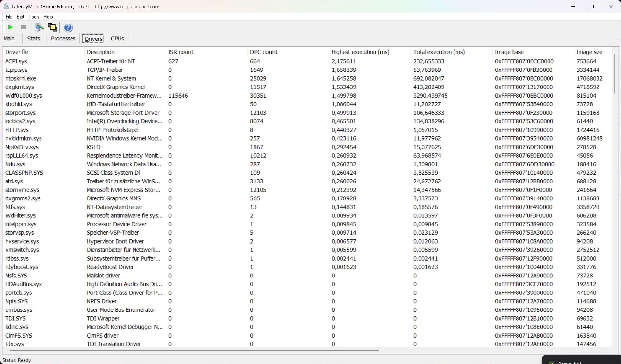Select the umbus.sys row
Image resolution: width=621 pixels, height=364 pixels.
click(307, 310)
